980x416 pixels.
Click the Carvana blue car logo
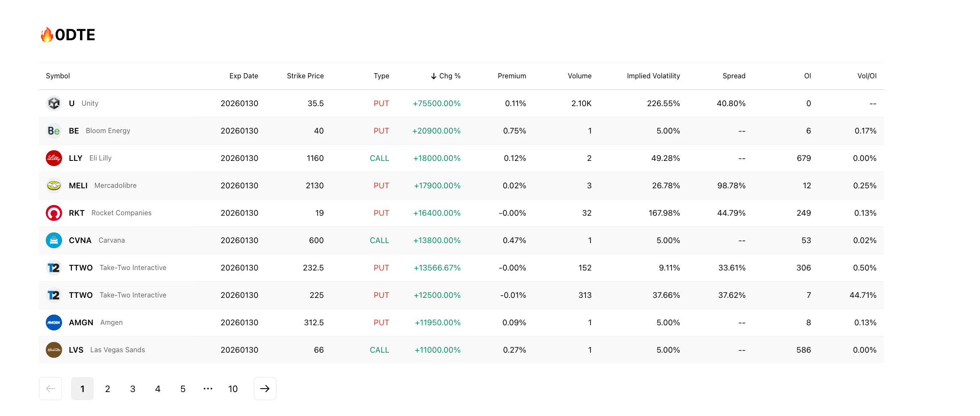54,240
